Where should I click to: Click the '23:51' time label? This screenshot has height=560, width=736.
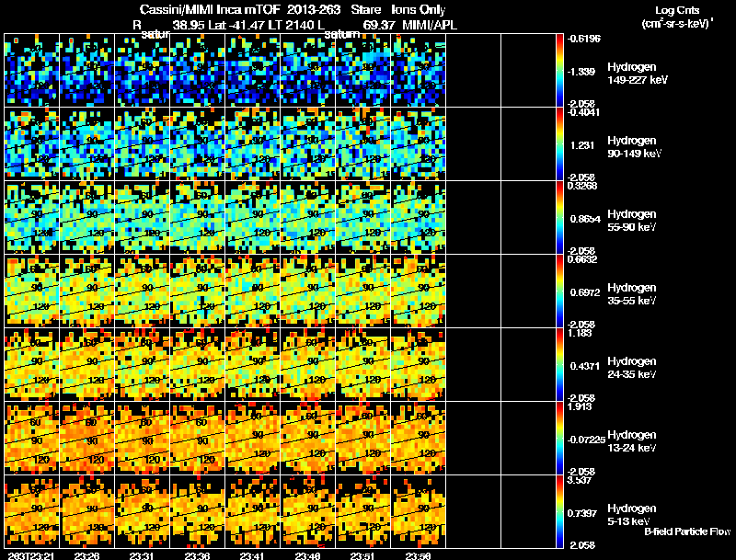pyautogui.click(x=362, y=556)
